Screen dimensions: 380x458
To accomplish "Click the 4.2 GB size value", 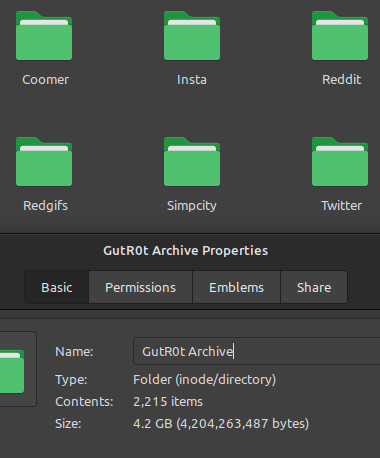I will [221, 424].
